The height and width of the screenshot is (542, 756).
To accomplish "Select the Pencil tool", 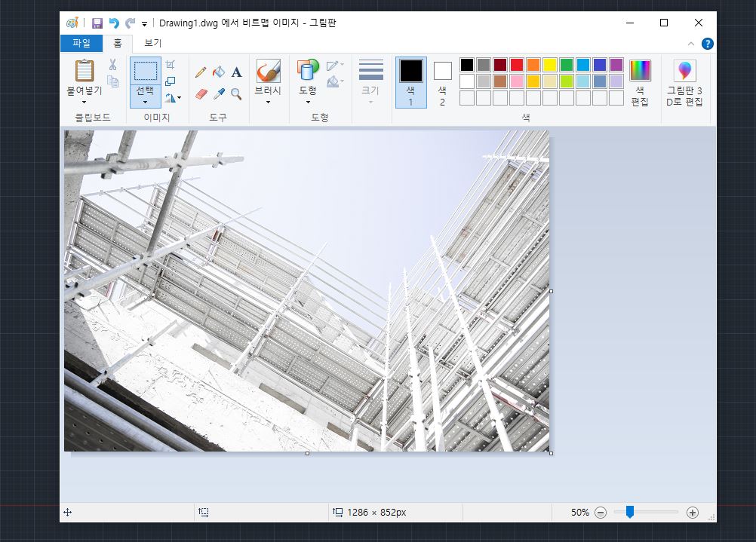I will point(201,72).
